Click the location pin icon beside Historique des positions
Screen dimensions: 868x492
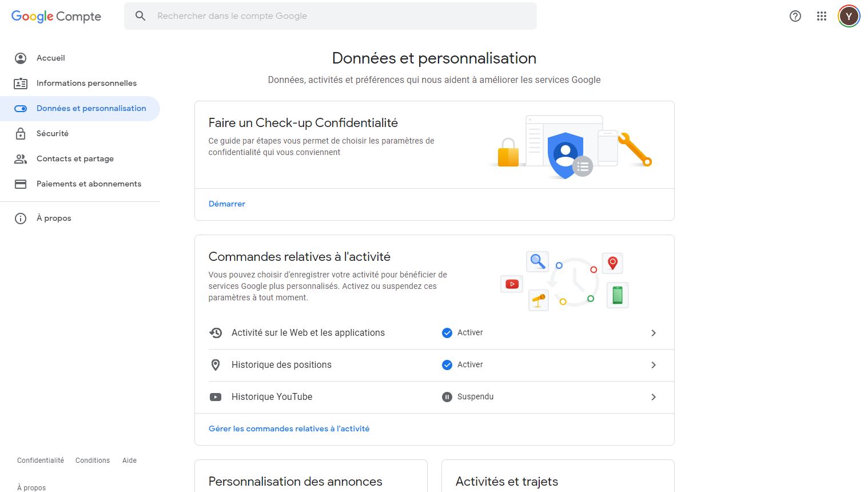[x=216, y=365]
